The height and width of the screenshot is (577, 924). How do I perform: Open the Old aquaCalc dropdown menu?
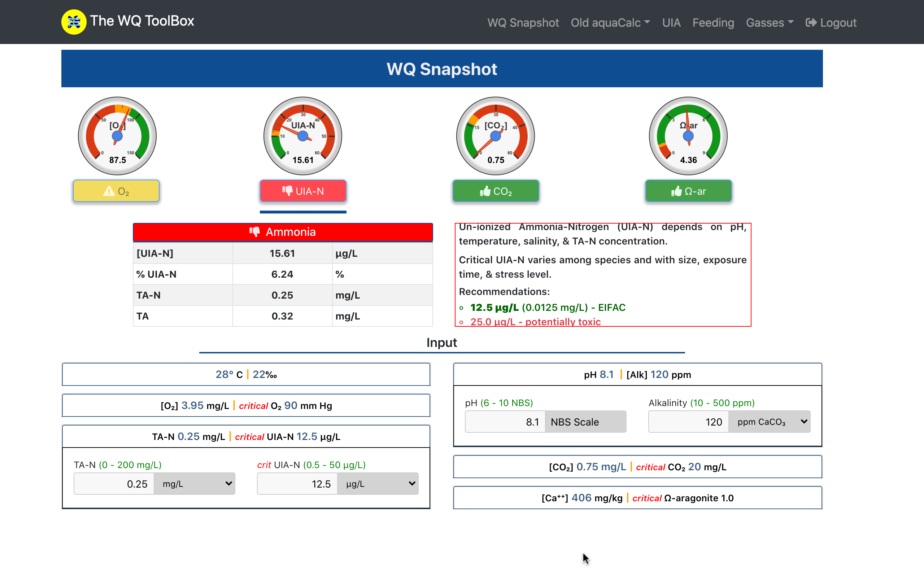point(610,22)
